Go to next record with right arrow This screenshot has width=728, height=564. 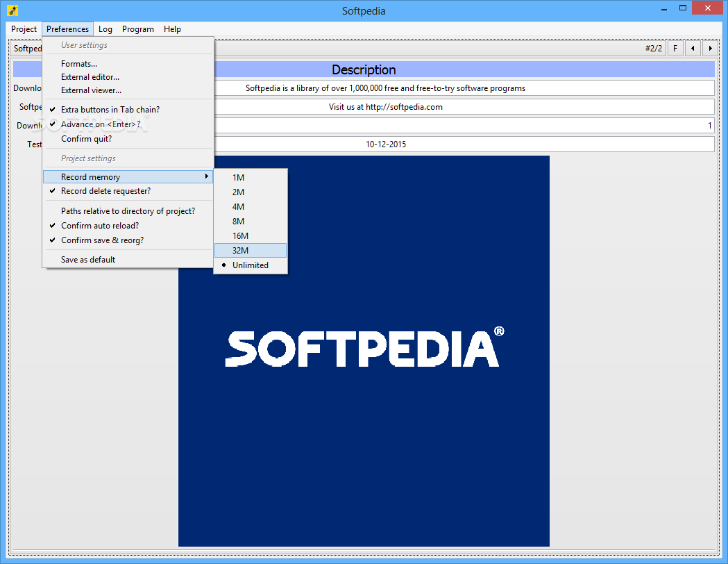(x=711, y=49)
